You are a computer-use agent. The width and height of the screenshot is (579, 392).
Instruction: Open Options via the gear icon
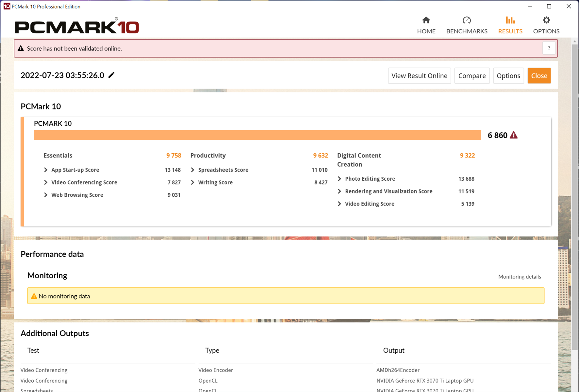click(546, 20)
